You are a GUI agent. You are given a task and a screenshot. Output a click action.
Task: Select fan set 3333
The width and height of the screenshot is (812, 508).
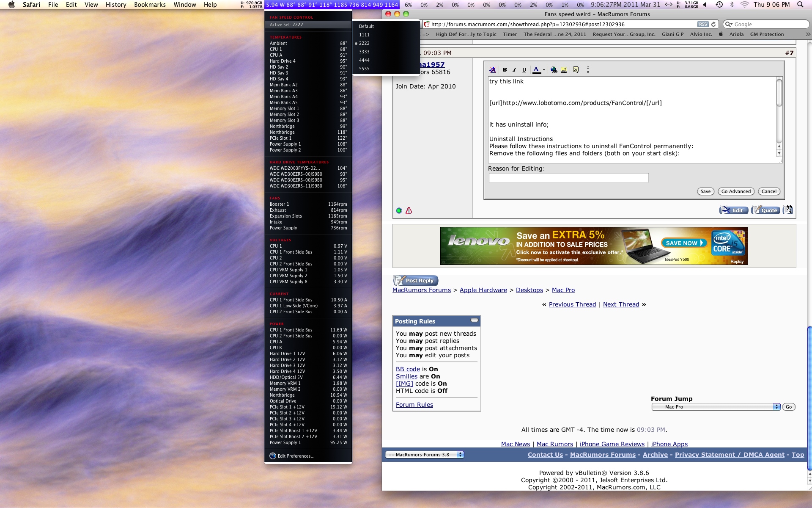[386, 52]
